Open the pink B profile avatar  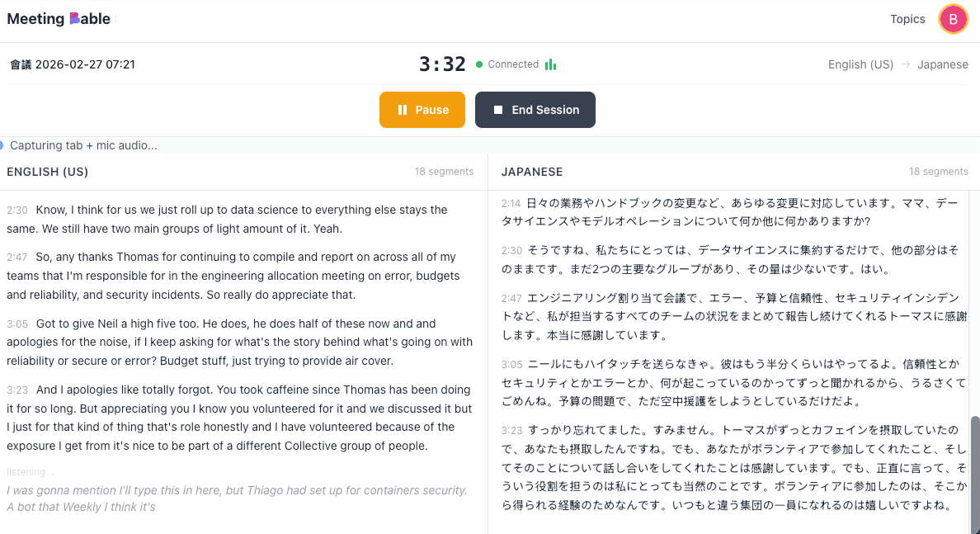(x=953, y=18)
